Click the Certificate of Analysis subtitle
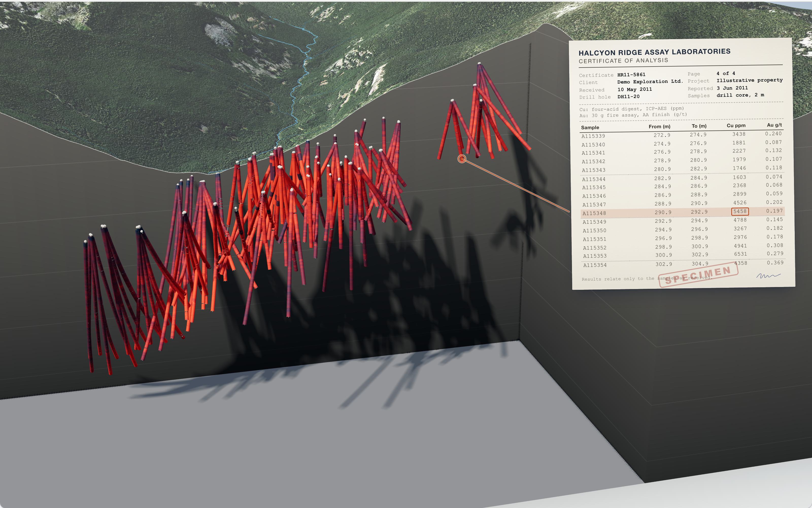The height and width of the screenshot is (508, 812). (623, 61)
